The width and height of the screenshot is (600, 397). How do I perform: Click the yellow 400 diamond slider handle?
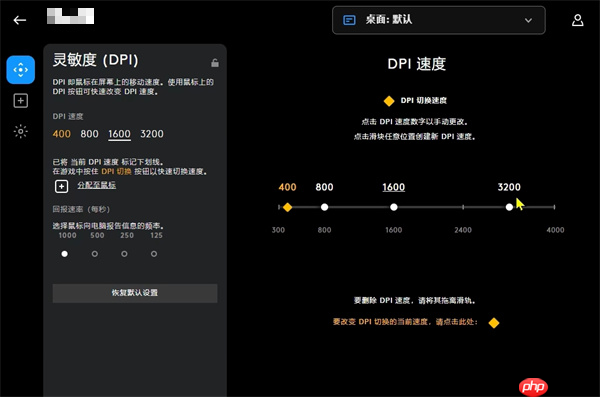(287, 207)
